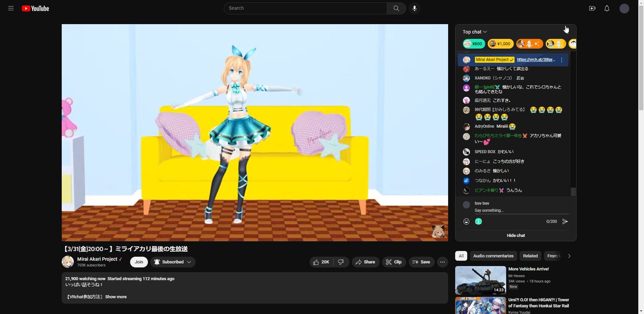Click the 703K subscribers text
644x314 pixels.
click(91, 265)
